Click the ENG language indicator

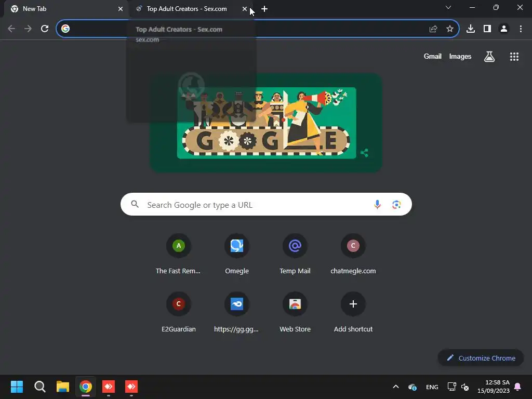432,387
